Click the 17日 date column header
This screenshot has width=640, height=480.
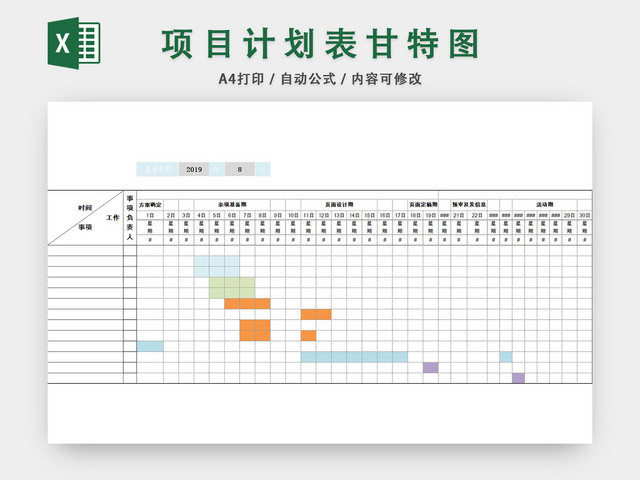point(400,215)
